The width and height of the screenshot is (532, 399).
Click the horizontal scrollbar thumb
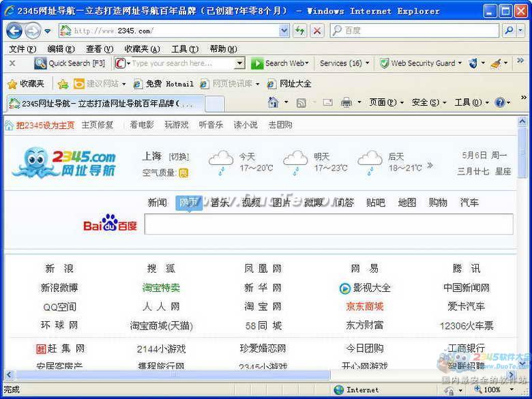tap(173, 374)
